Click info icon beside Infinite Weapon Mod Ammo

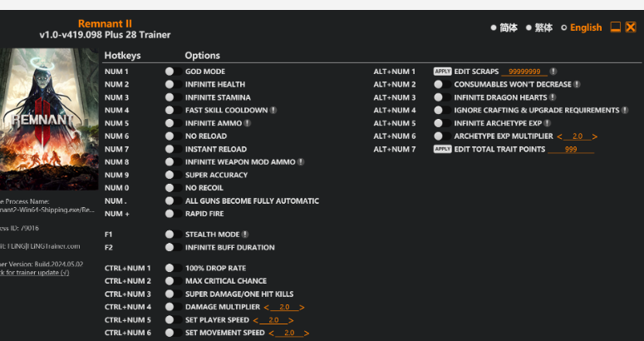point(301,162)
